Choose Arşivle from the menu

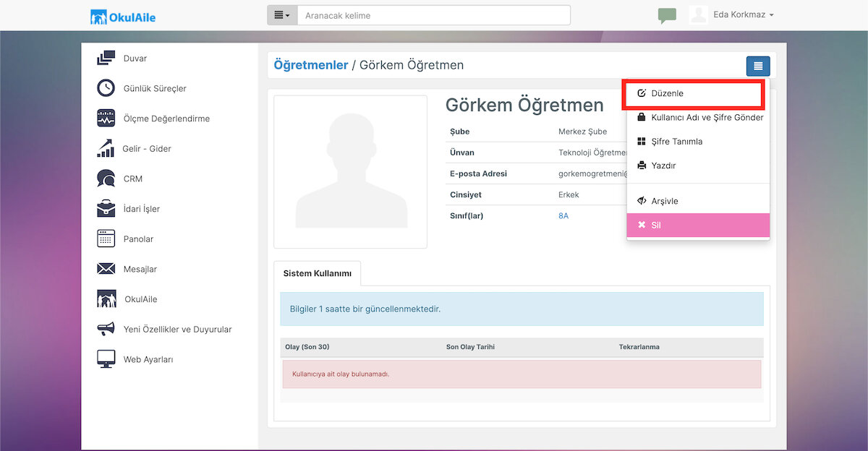click(x=698, y=201)
